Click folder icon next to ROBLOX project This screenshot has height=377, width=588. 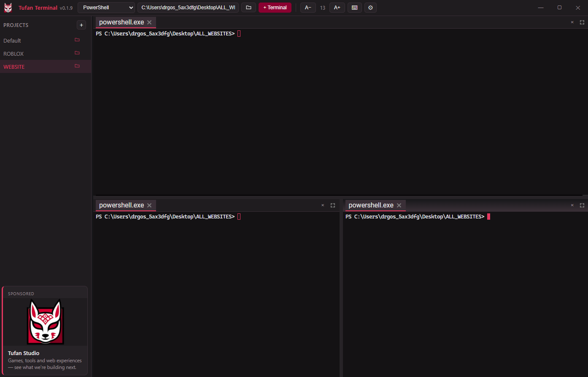[77, 53]
